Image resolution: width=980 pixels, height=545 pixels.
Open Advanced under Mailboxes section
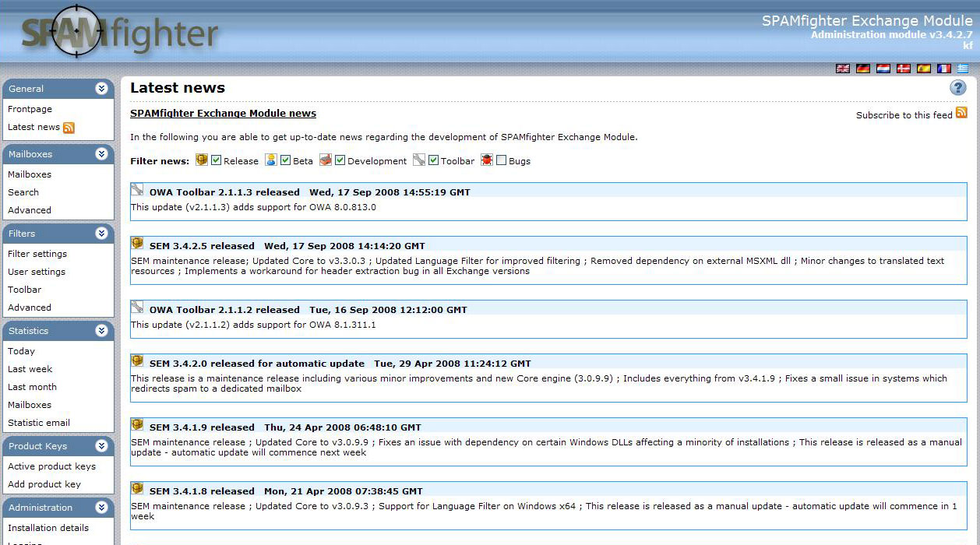(30, 210)
